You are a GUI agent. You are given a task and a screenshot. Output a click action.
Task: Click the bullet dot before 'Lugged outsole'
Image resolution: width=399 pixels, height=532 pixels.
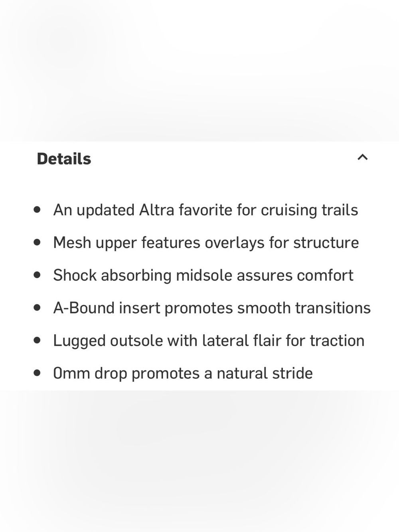tap(37, 340)
